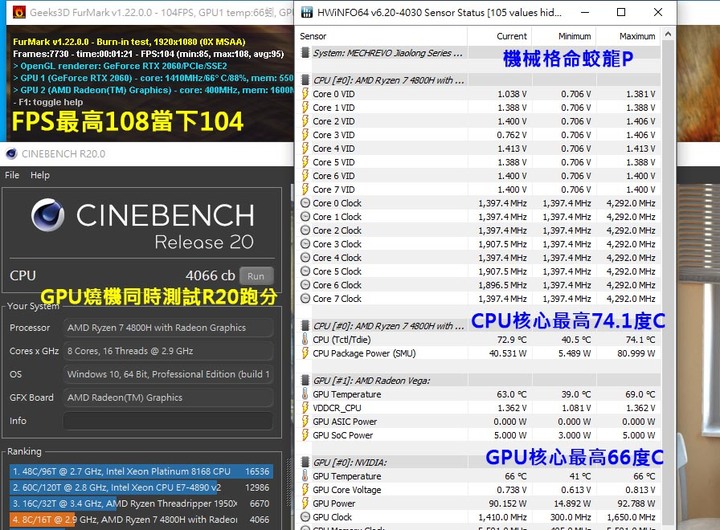Click the CPU (Tctl/Tdie) maximum value 74.1 °C
The height and width of the screenshot is (530, 720).
(641, 339)
